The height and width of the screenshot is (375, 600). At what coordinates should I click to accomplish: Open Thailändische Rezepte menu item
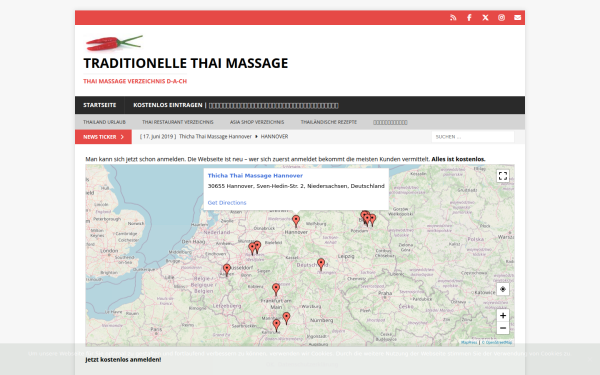[x=329, y=122]
